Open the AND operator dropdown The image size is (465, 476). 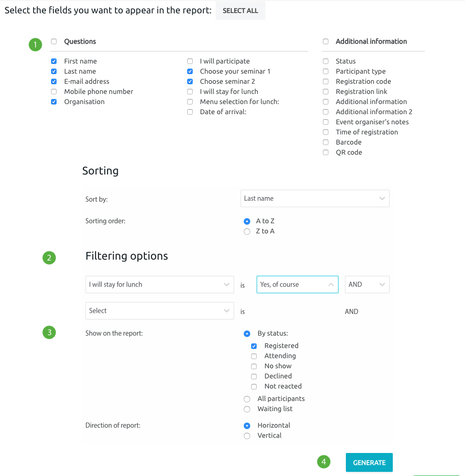(367, 284)
